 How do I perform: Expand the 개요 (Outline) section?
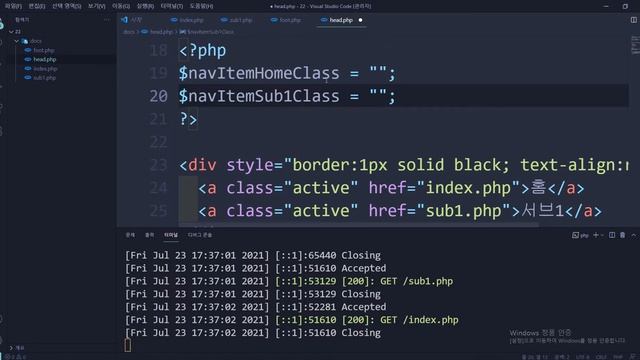[16, 348]
